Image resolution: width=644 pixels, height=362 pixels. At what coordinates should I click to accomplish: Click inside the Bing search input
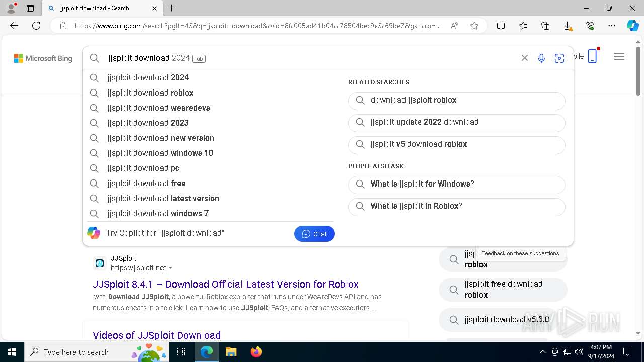tap(312, 58)
